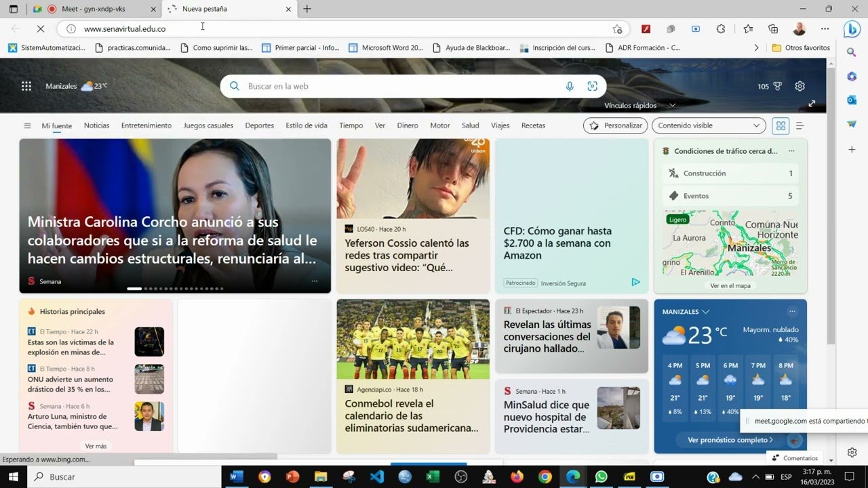Open Outlook from the Edge sidebar
The image size is (868, 488).
point(852,100)
